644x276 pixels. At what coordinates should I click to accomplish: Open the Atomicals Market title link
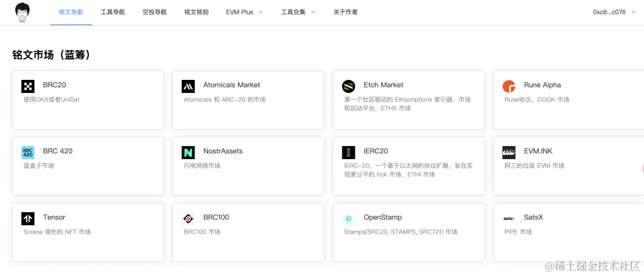pos(231,85)
